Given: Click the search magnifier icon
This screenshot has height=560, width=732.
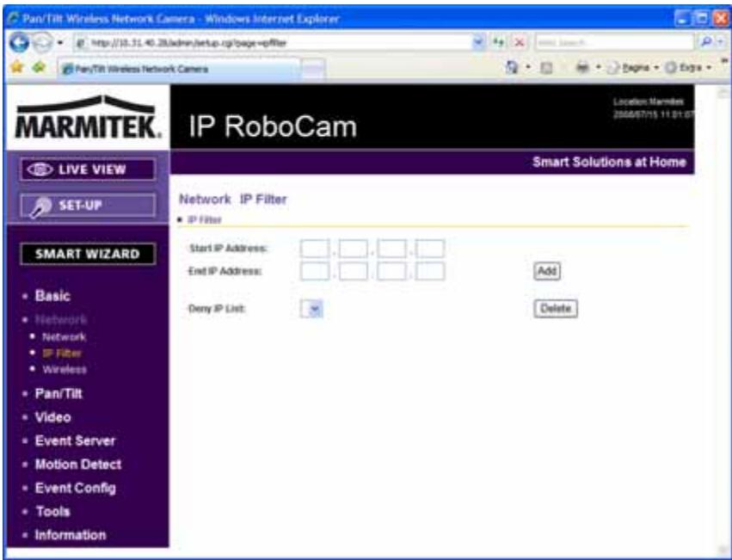Looking at the screenshot, I should coord(706,42).
